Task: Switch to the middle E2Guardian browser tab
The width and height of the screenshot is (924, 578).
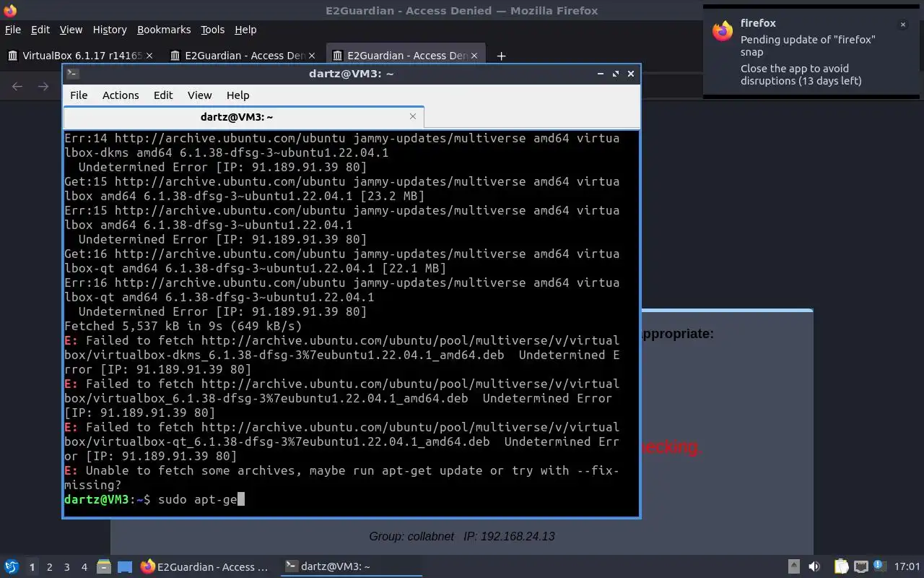Action: [243, 56]
